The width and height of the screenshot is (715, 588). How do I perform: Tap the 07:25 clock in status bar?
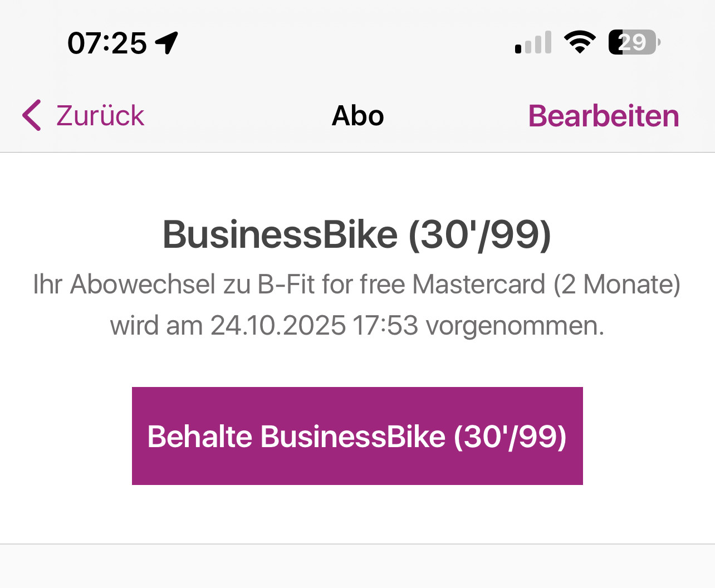(x=107, y=43)
